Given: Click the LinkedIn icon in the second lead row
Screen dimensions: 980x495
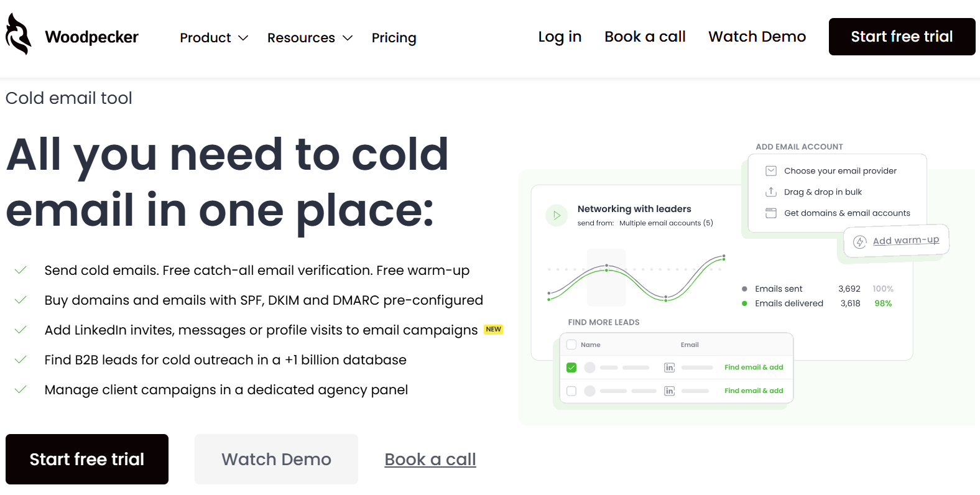Looking at the screenshot, I should point(669,391).
